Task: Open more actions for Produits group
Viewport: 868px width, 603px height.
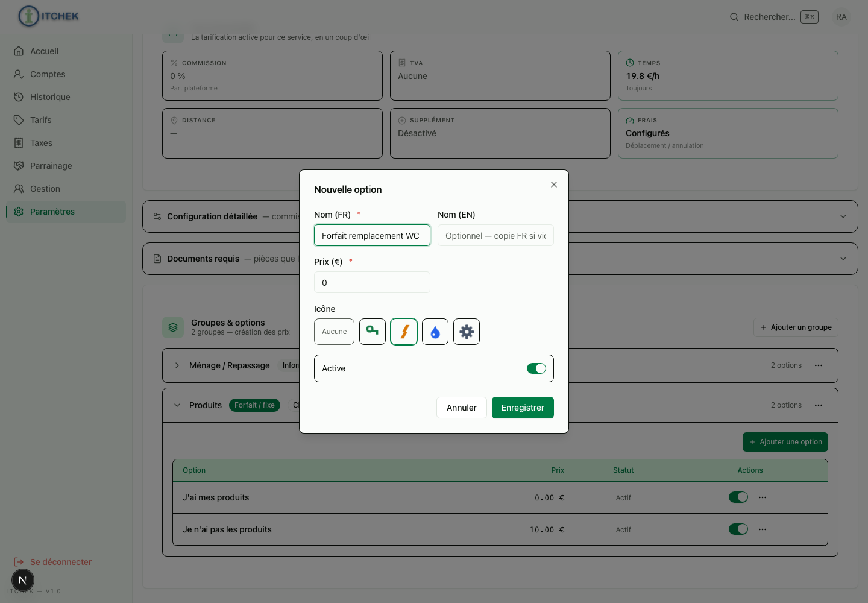Action: tap(819, 405)
